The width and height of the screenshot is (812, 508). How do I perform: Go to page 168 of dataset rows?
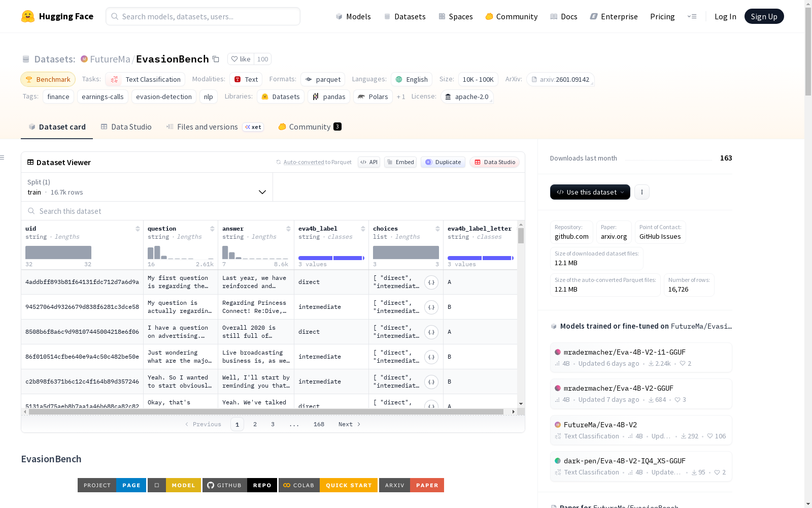(x=319, y=424)
